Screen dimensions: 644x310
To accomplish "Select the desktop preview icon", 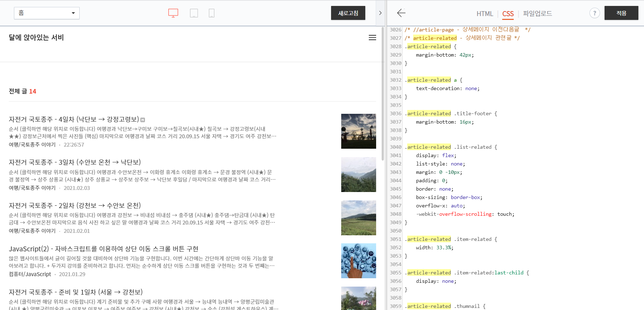I will [173, 13].
